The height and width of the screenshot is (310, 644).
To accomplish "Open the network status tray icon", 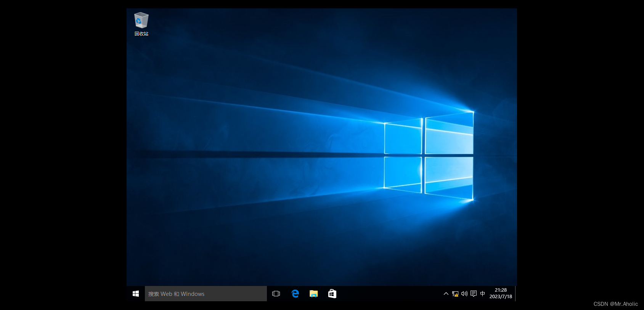I will [x=455, y=294].
